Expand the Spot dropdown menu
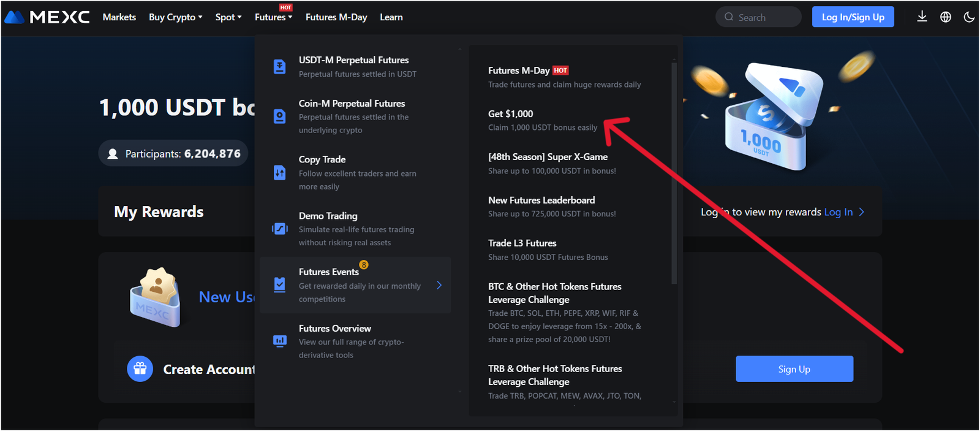 [228, 17]
